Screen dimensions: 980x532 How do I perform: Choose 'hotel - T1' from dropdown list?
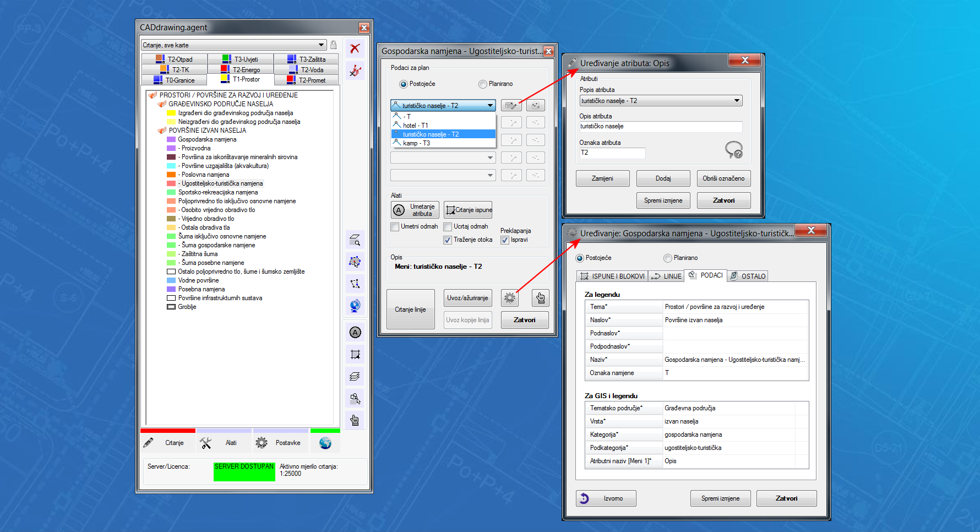coord(443,126)
